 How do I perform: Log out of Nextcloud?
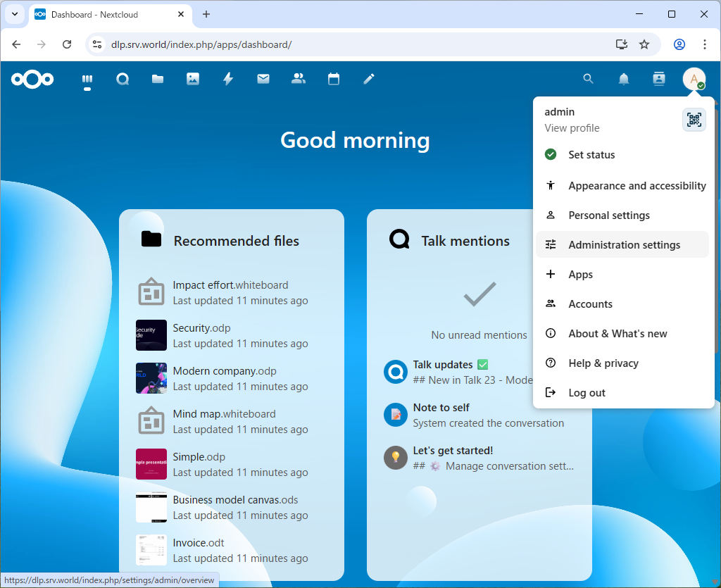(x=622, y=393)
